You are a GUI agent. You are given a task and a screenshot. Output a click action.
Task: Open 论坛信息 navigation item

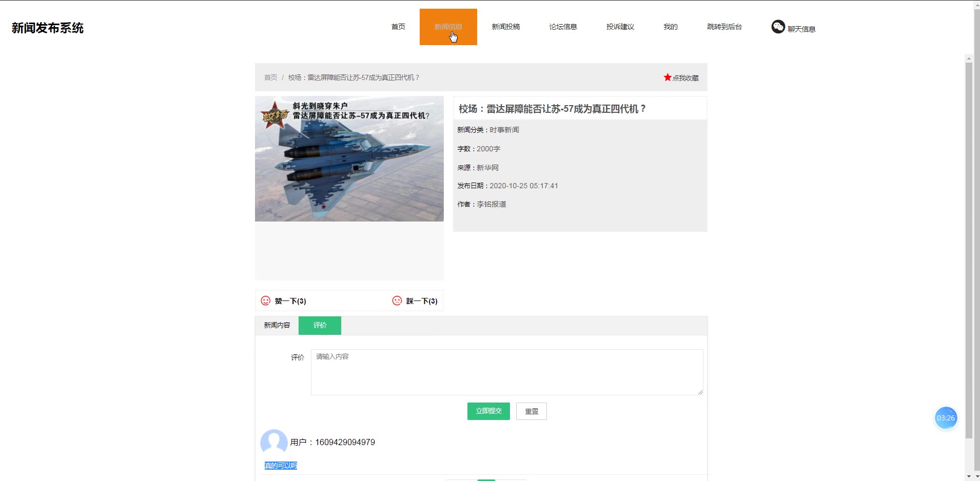tap(563, 27)
